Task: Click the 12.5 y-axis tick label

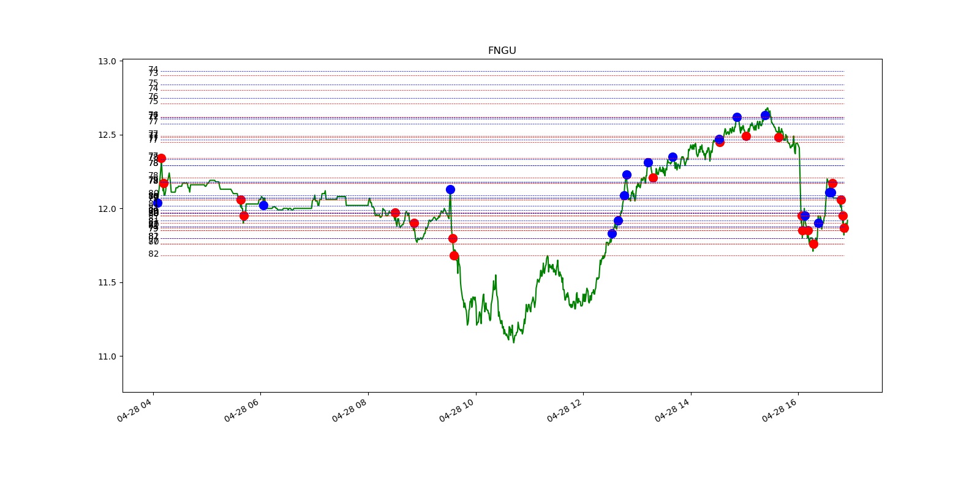Action: click(x=107, y=135)
